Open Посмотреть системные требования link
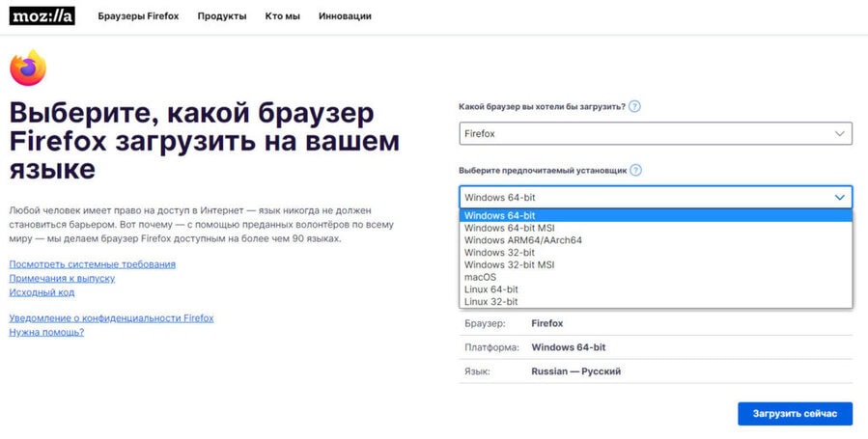Viewport: 868px width, 439px height. 93,264
